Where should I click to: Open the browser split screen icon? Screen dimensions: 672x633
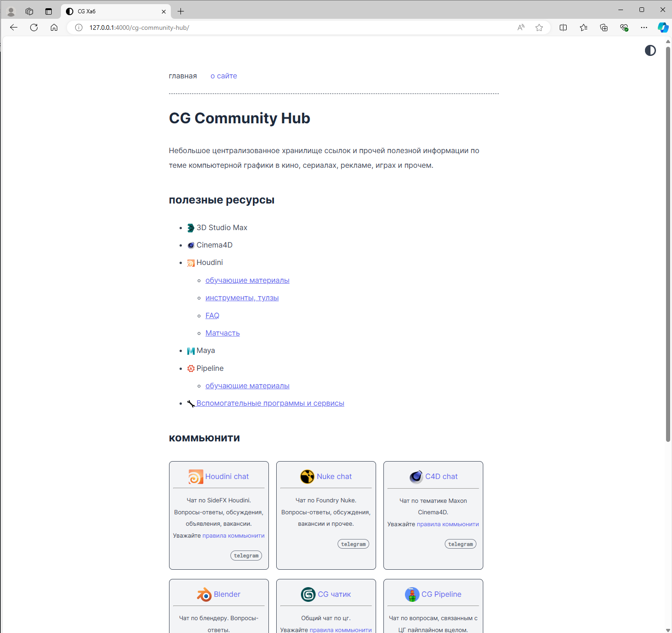click(x=563, y=28)
